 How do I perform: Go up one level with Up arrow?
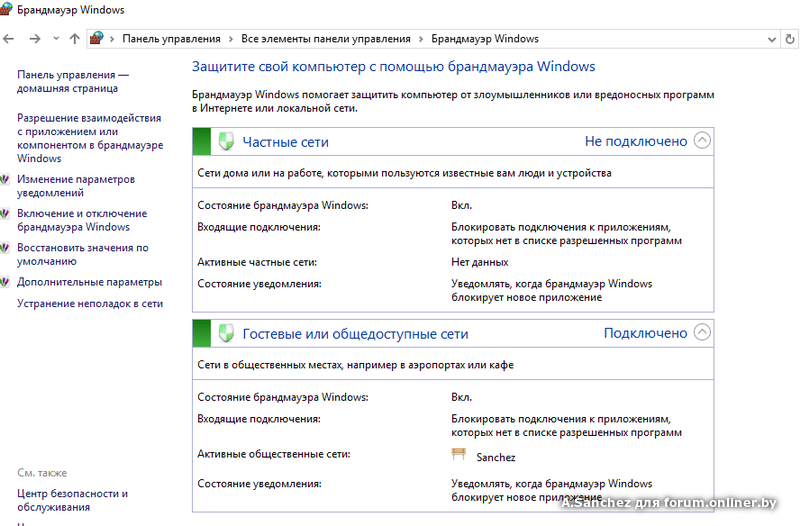point(74,39)
